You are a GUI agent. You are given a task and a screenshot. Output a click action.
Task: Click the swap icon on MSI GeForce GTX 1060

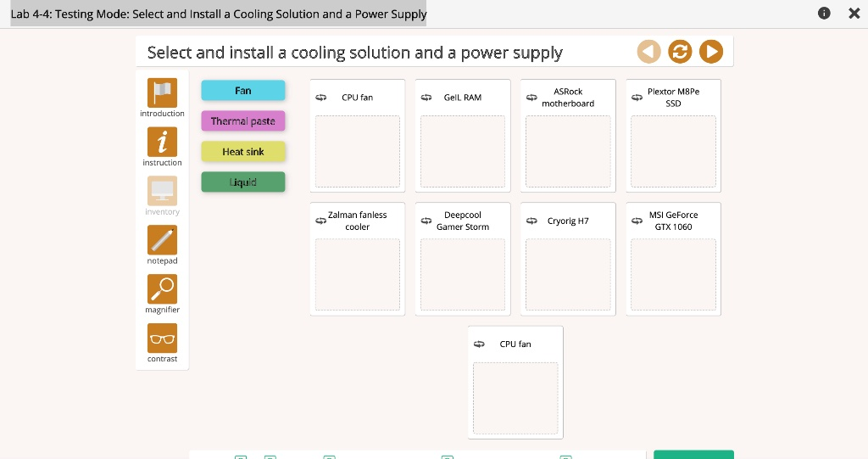coord(637,221)
